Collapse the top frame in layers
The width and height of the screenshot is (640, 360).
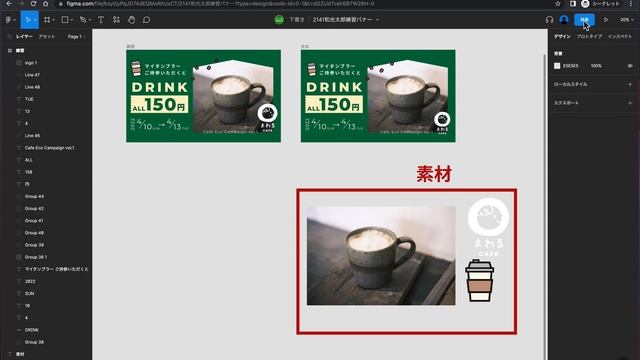click(9, 51)
